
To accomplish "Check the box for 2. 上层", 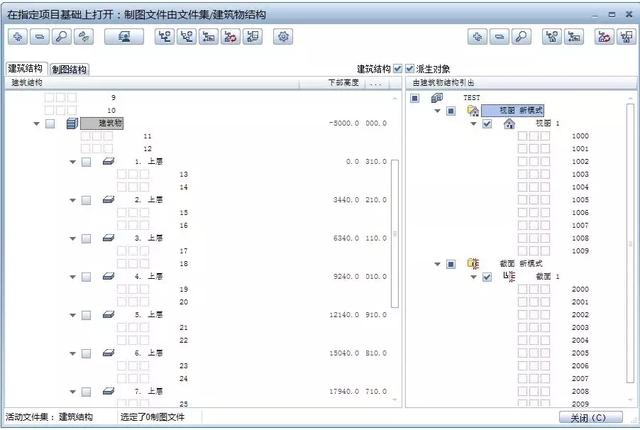I will 86,200.
